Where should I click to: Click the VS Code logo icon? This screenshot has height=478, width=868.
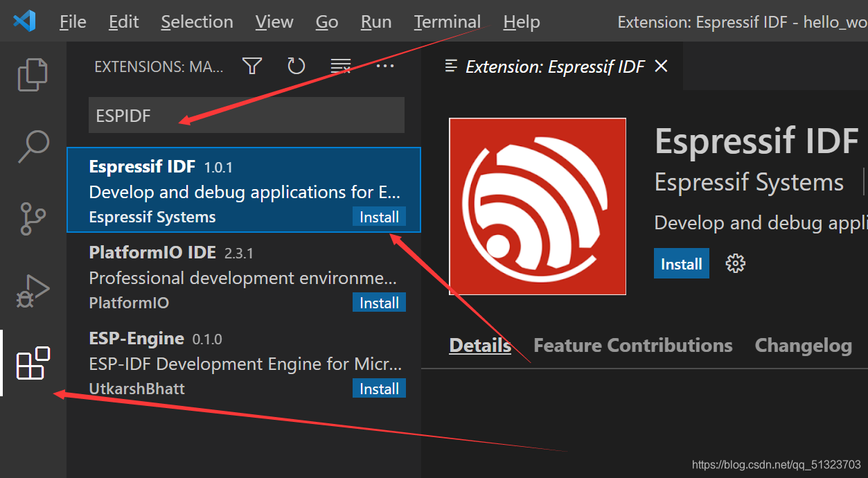[24, 21]
